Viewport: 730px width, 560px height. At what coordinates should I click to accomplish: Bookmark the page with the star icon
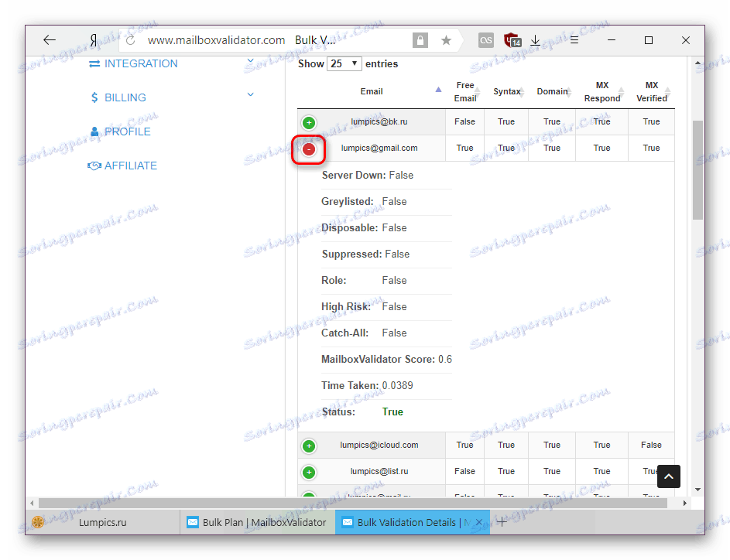(x=446, y=40)
